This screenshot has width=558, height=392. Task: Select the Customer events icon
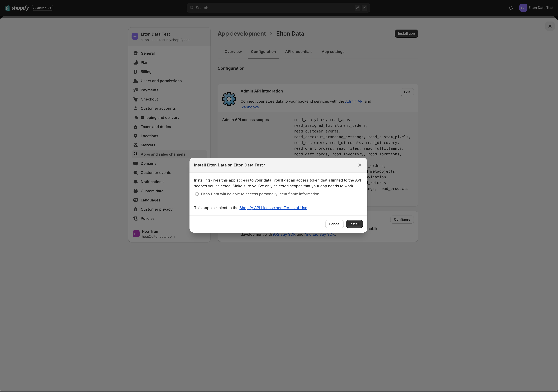click(136, 172)
